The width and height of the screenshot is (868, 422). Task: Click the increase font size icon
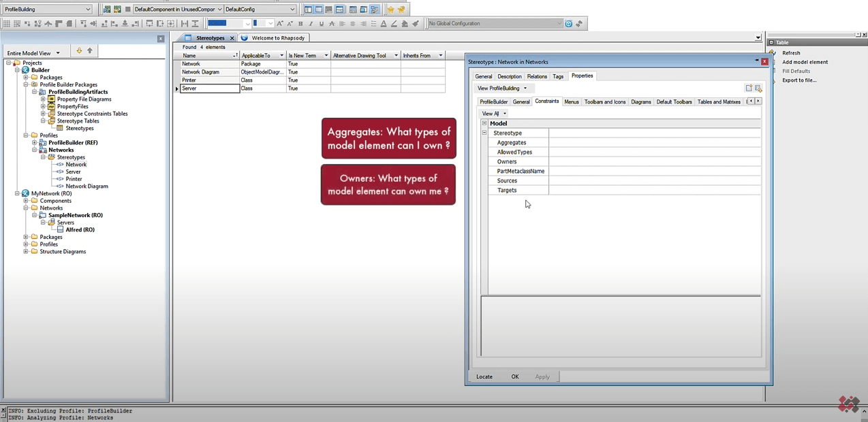coord(279,23)
